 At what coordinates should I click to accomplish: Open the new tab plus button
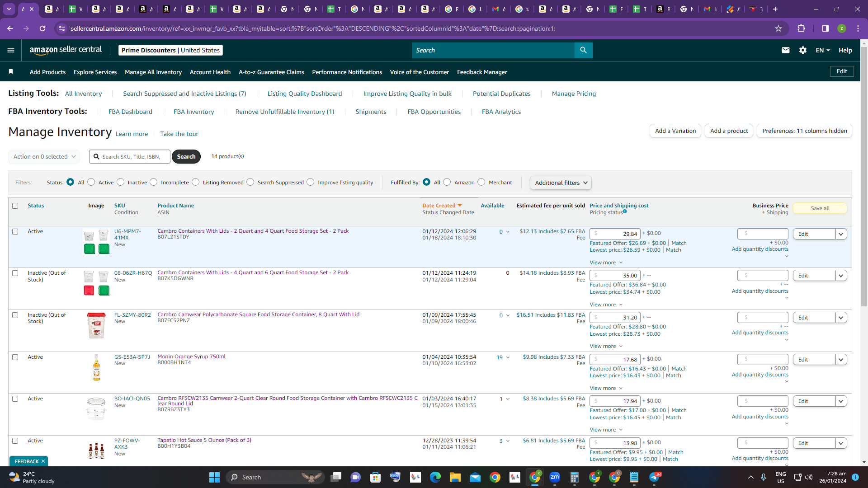(775, 9)
